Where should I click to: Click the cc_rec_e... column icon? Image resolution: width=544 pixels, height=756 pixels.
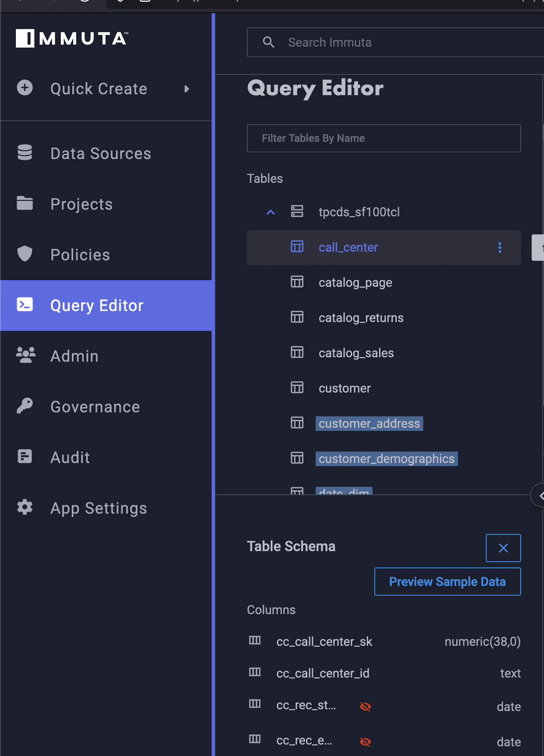pos(255,739)
